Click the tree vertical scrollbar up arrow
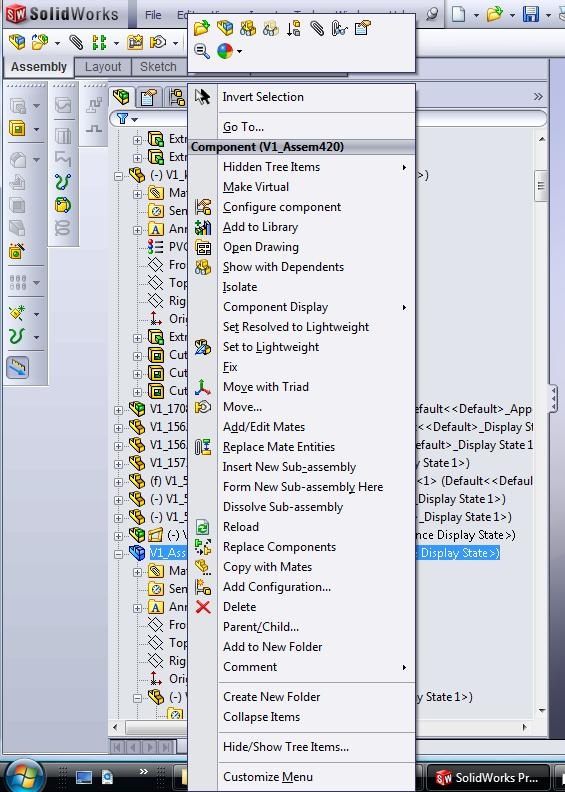The image size is (565, 792). (542, 139)
